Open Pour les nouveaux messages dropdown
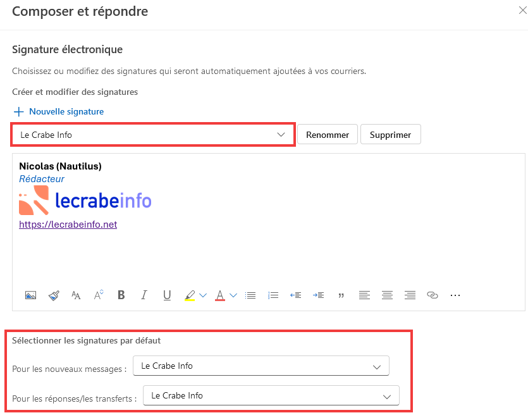Screen dimensions: 528x420 pyautogui.click(x=261, y=366)
